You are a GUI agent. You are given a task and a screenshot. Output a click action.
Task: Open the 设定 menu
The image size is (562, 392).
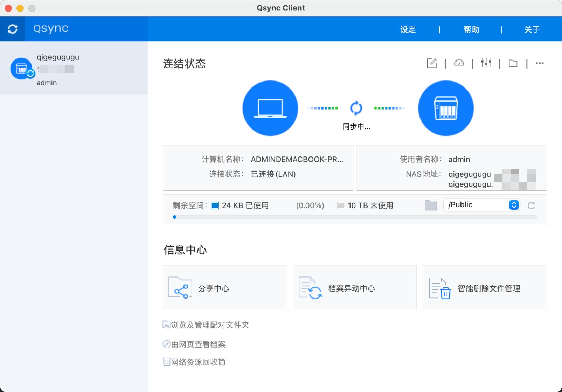pos(408,29)
